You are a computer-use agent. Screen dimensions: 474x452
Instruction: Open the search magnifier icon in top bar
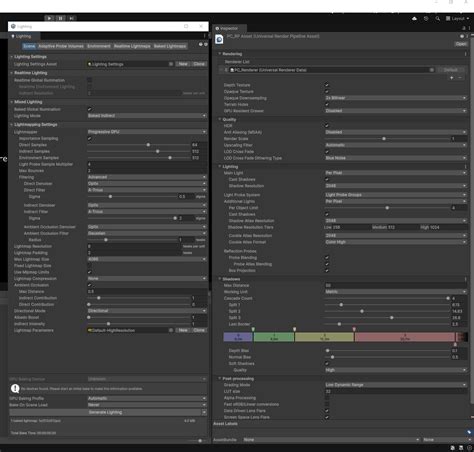[x=437, y=19]
